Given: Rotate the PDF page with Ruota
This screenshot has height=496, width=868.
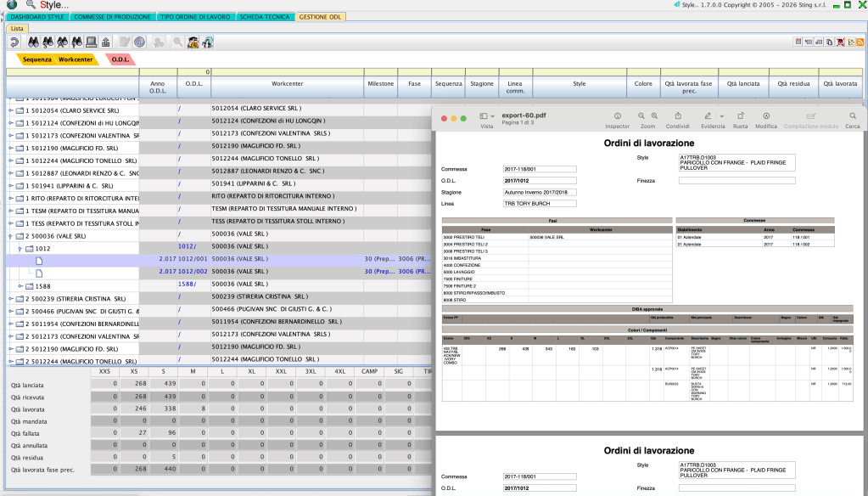Looking at the screenshot, I should coord(740,116).
